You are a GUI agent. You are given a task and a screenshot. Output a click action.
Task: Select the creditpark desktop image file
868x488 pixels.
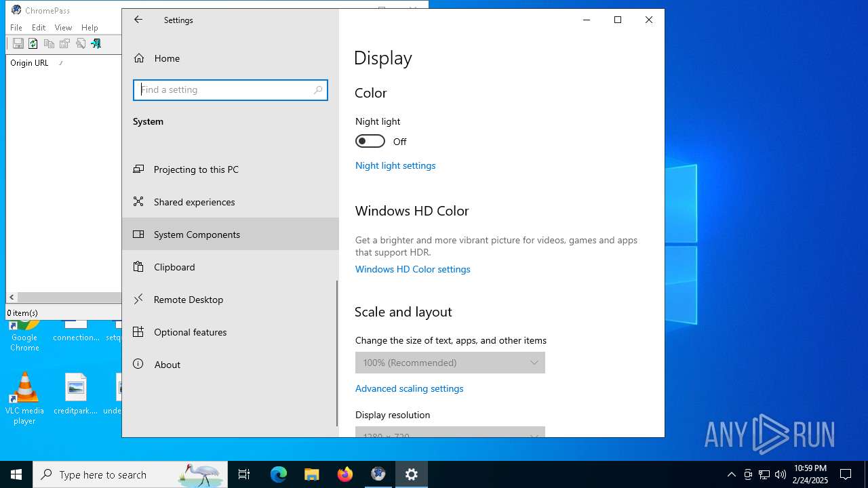coord(76,394)
